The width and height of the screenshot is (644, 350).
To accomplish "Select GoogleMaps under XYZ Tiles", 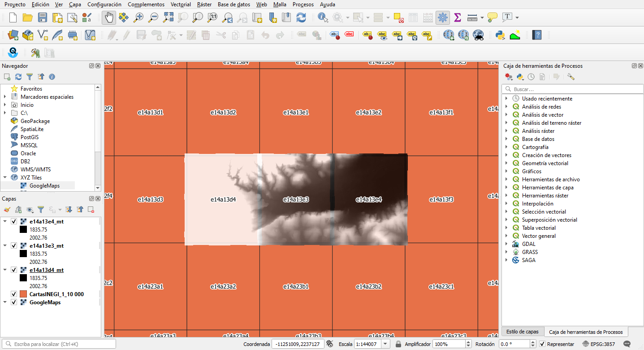I will (44, 186).
